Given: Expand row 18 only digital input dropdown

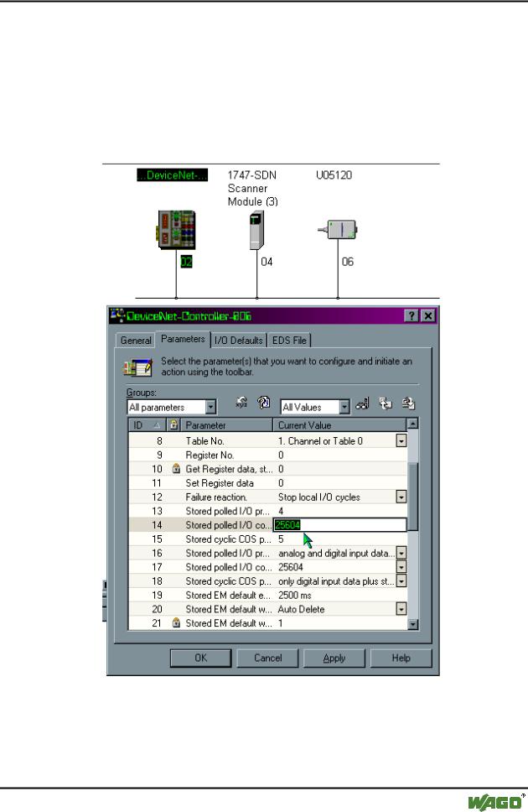Looking at the screenshot, I should click(x=401, y=581).
